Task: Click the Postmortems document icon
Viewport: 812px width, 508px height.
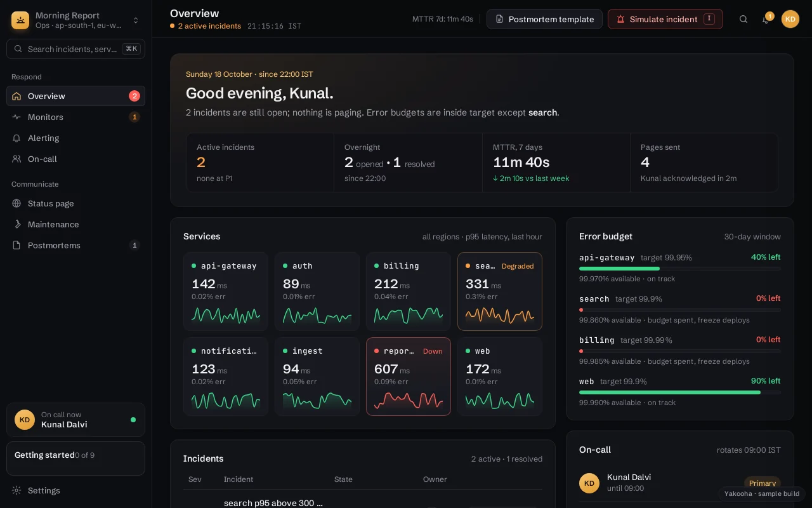Action: (x=16, y=245)
